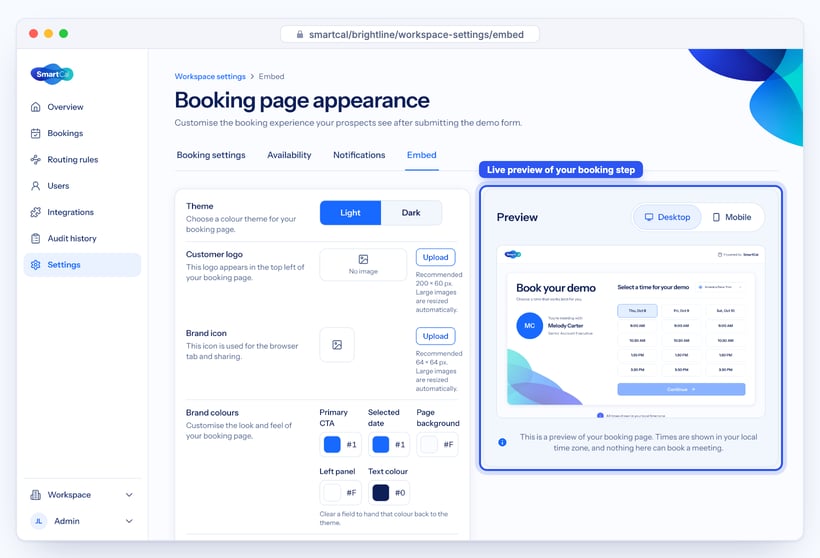Click the Brand colours label
The width and height of the screenshot is (820, 558).
pos(212,413)
